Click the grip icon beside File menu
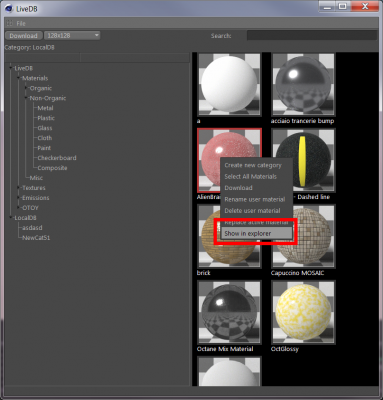The height and width of the screenshot is (400, 383). [9, 23]
